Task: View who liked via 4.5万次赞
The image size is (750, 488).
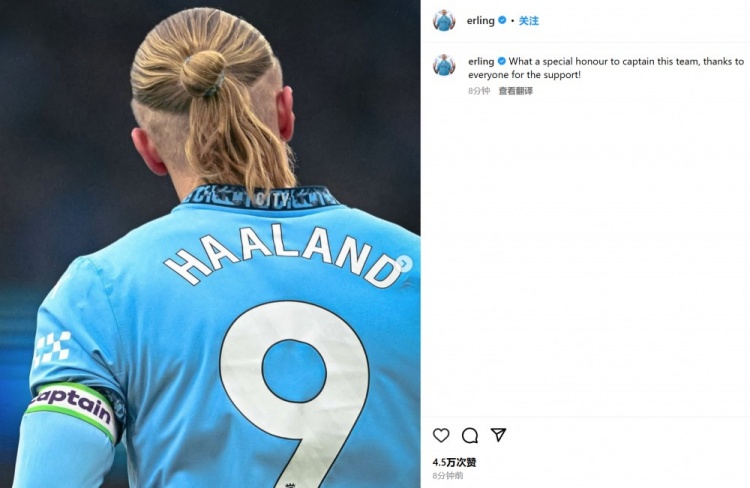Action: point(454,462)
